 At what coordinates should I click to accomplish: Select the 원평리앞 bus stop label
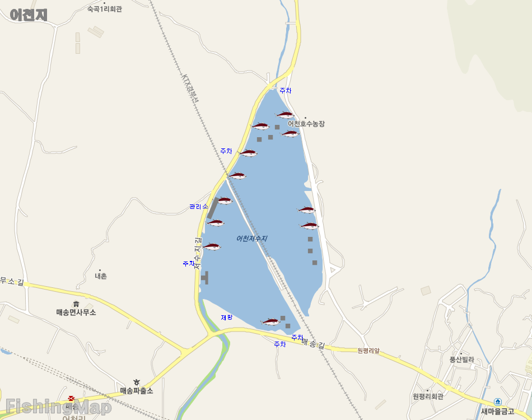click(x=368, y=351)
